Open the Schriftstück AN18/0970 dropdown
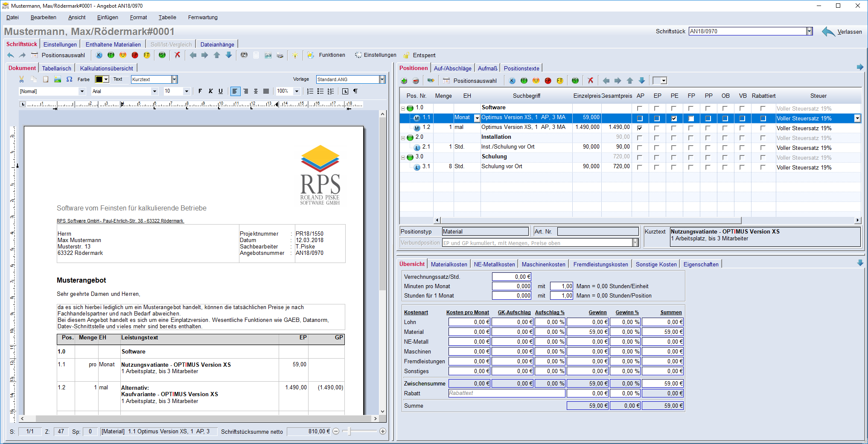Viewport: 868px width, 444px height. tap(809, 31)
